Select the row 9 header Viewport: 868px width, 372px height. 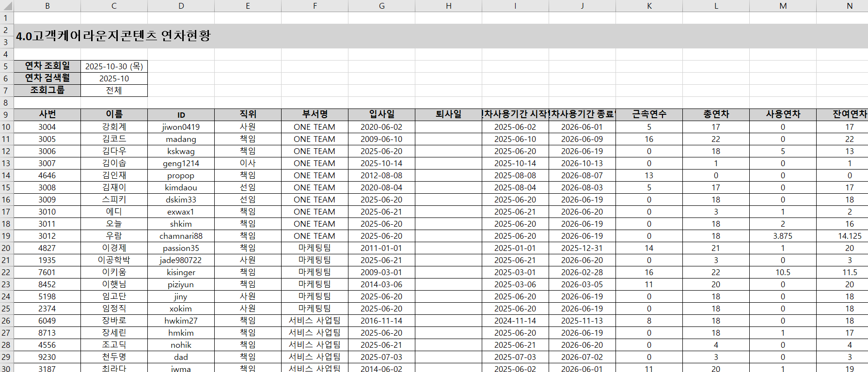(x=6, y=115)
